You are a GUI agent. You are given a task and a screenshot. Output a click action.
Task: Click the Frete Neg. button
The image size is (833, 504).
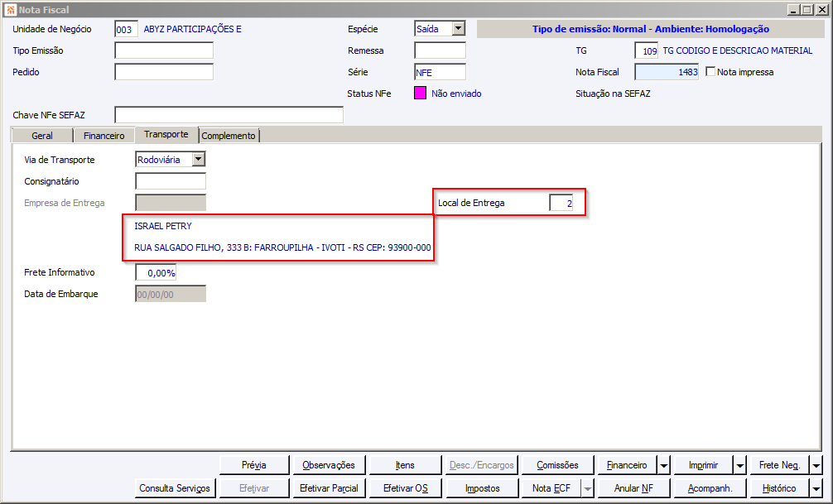(779, 465)
